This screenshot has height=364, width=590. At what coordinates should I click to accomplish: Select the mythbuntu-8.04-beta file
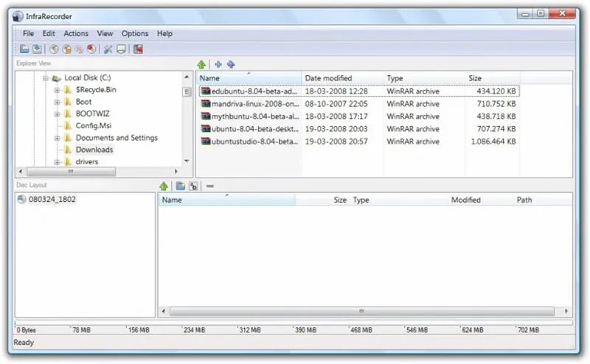tap(255, 116)
